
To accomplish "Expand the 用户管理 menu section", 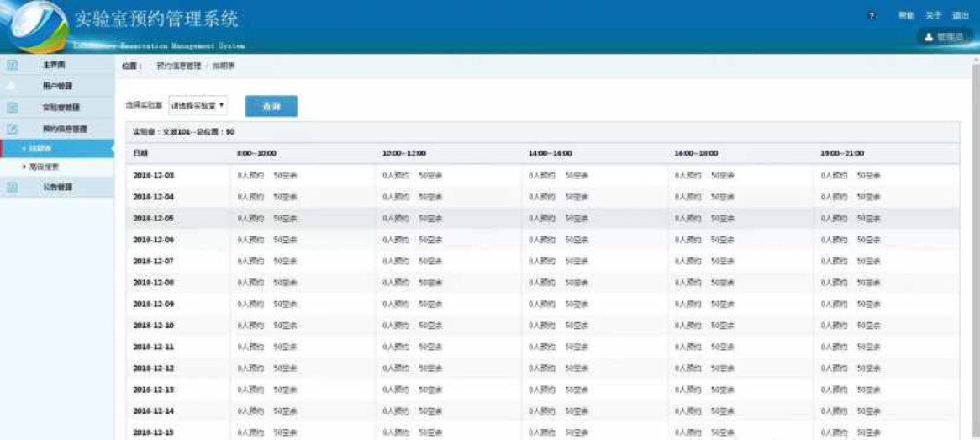I will (57, 86).
